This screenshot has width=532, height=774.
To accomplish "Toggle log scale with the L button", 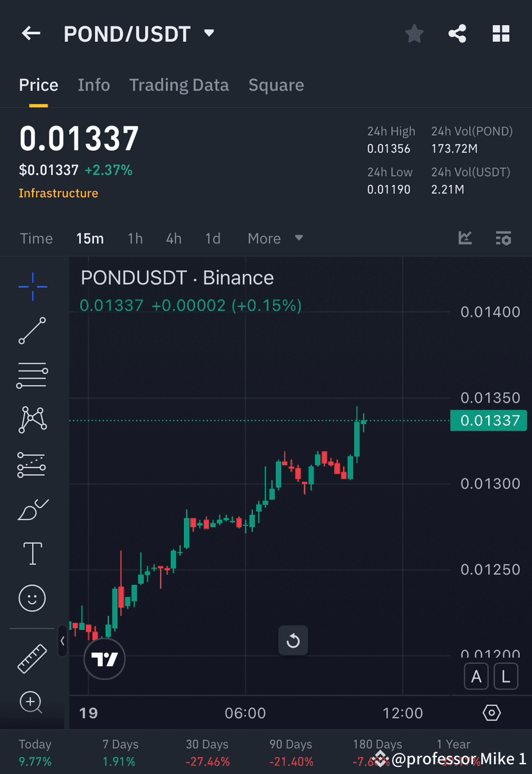I will pos(506,676).
